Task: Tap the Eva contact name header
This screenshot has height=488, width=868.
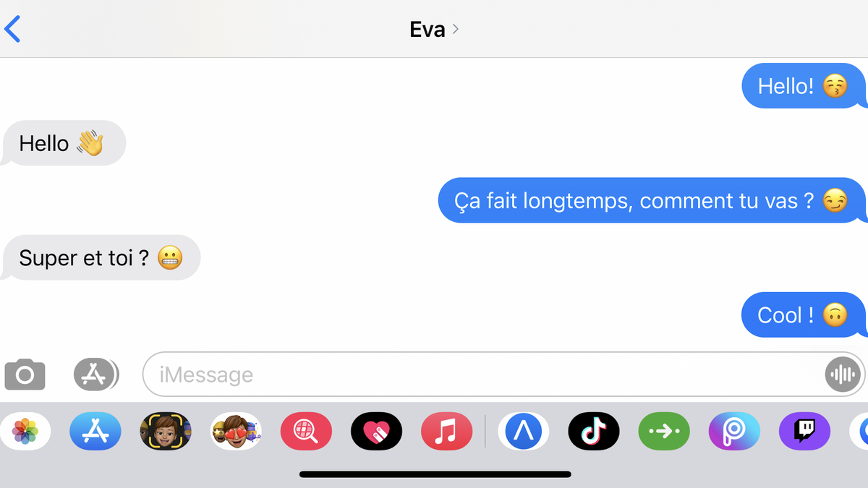Action: [426, 29]
